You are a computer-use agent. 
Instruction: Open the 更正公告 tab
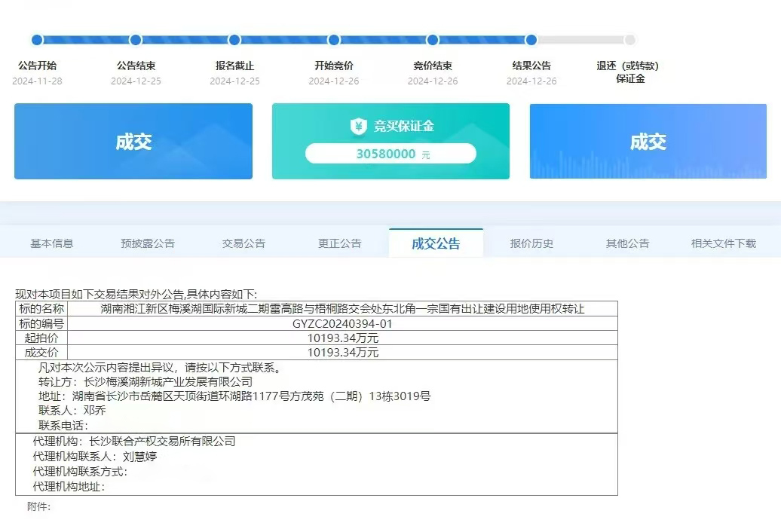pos(339,243)
